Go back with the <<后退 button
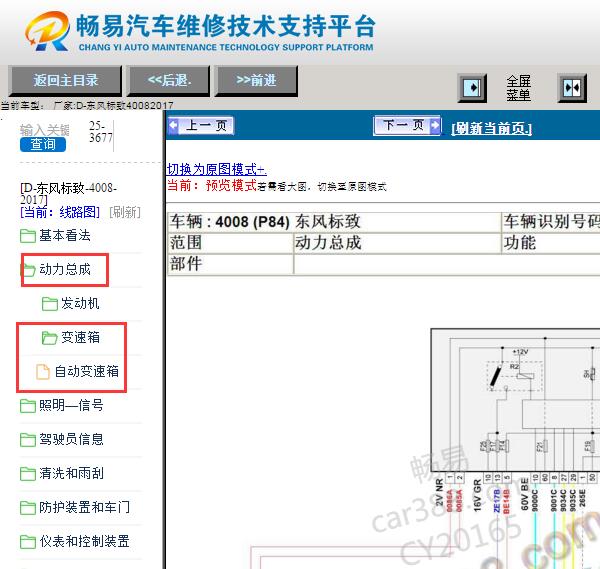This screenshot has height=569, width=600. pos(169,80)
